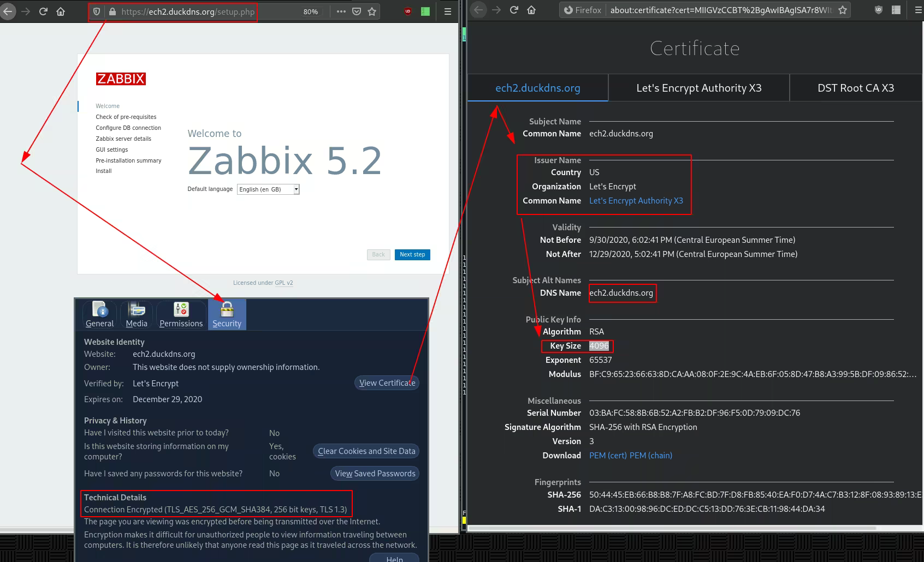This screenshot has width=924, height=562.
Task: Go back in the Zabbix browser window
Action: coord(8,11)
